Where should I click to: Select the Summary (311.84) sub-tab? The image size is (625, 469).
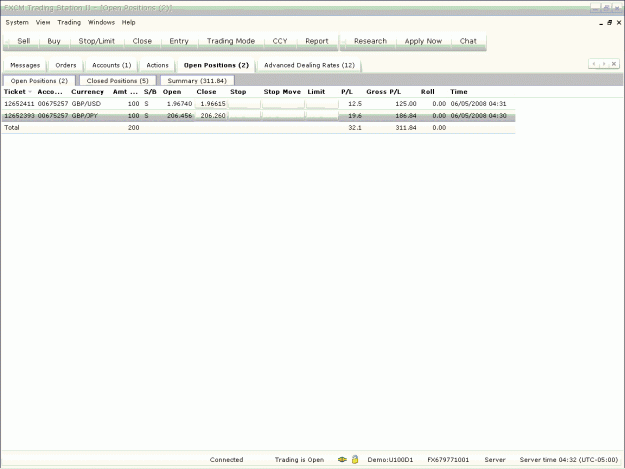pyautogui.click(x=197, y=80)
